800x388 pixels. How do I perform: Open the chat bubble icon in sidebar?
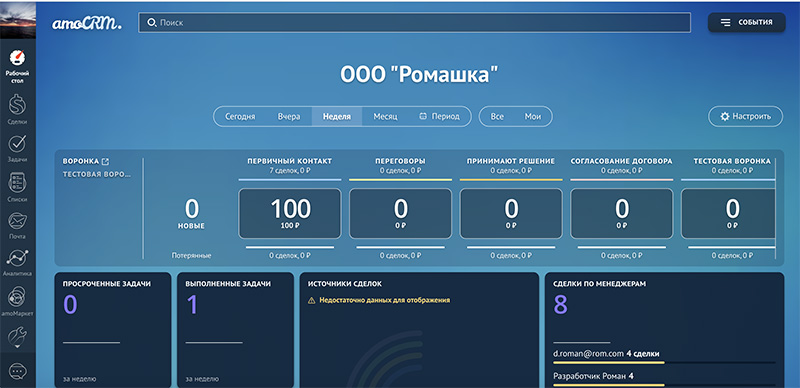[x=17, y=371]
